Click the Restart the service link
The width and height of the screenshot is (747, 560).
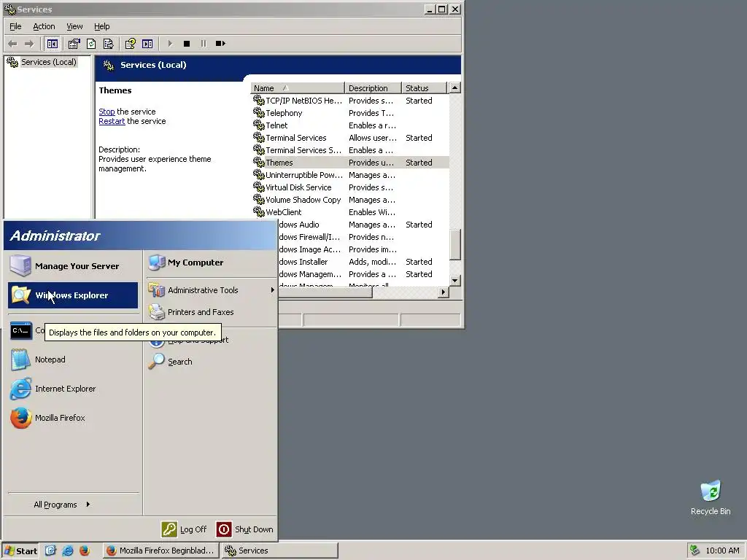coord(112,121)
